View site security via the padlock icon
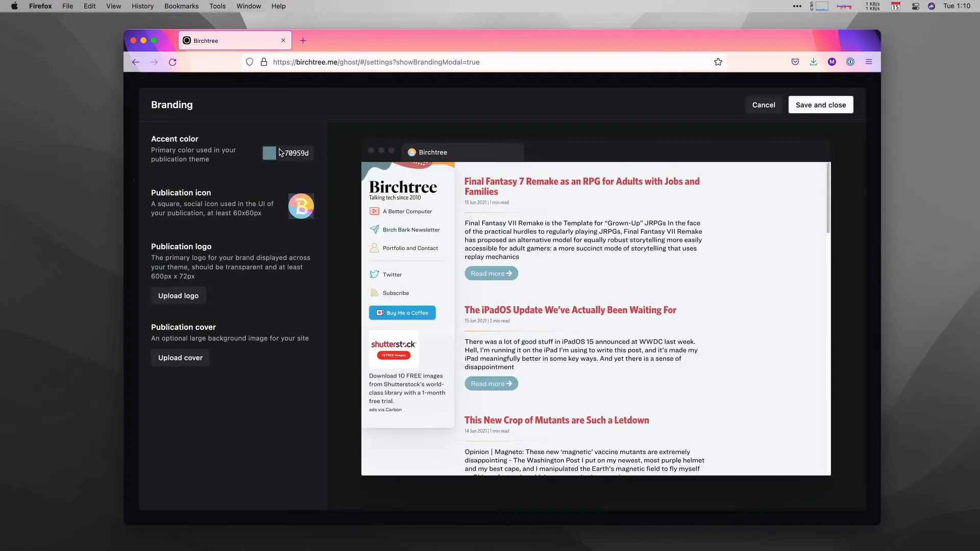 tap(264, 62)
